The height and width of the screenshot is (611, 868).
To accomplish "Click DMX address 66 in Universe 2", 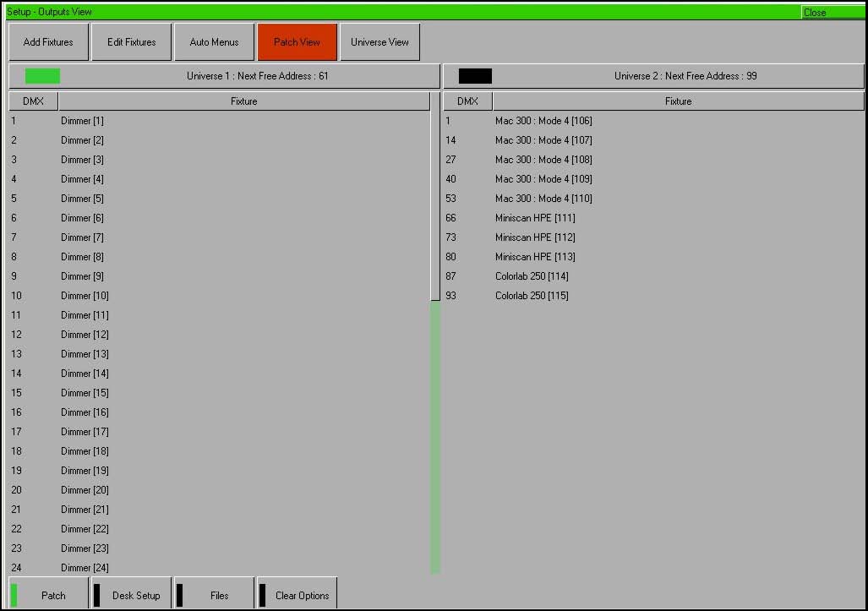I will (x=450, y=217).
